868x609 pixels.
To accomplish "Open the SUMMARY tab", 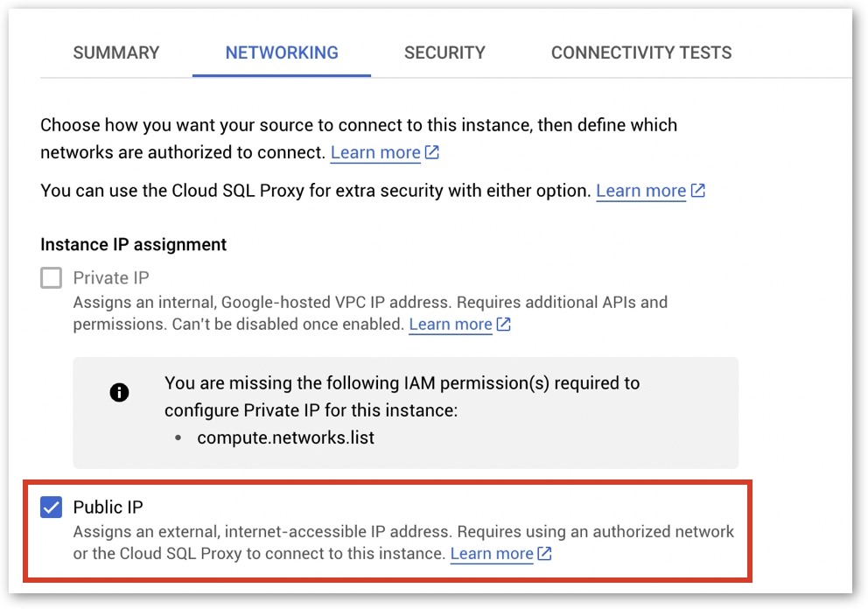I will click(116, 52).
